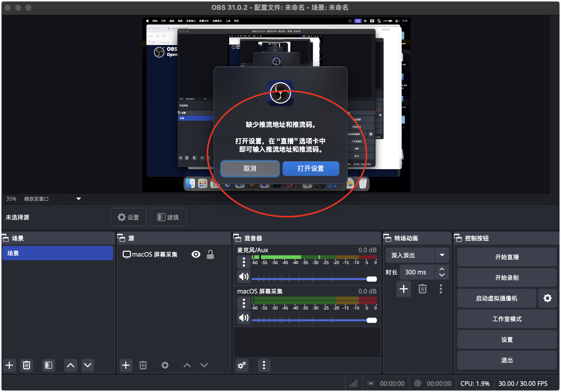The image size is (561, 392).
Task: Click the 退出 button
Action: (x=507, y=360)
